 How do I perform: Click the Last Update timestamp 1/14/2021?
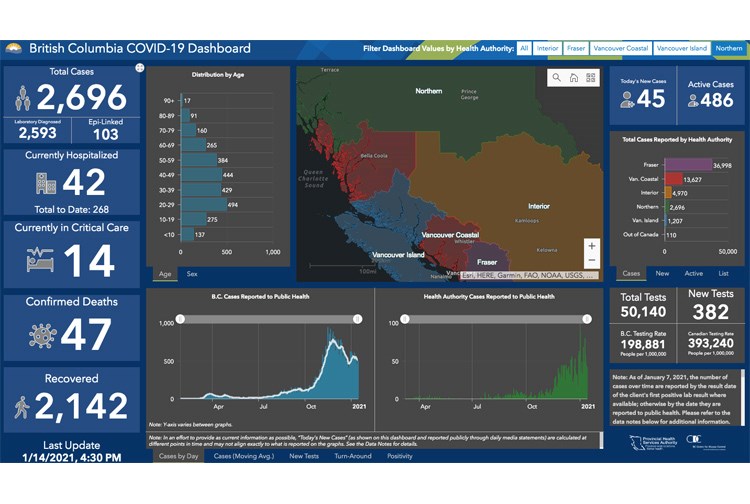pyautogui.click(x=71, y=458)
